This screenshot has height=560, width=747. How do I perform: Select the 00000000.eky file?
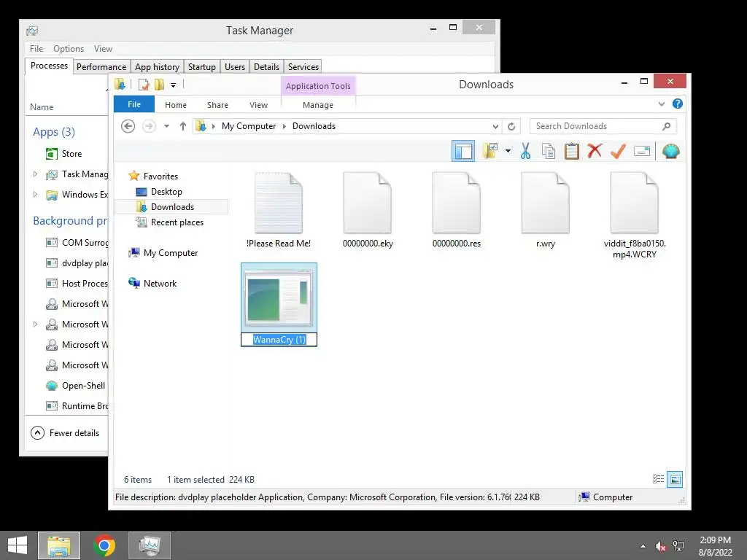[368, 209]
